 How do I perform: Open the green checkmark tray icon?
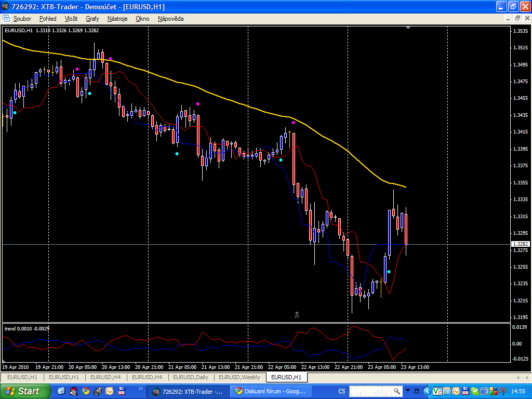tap(475, 391)
